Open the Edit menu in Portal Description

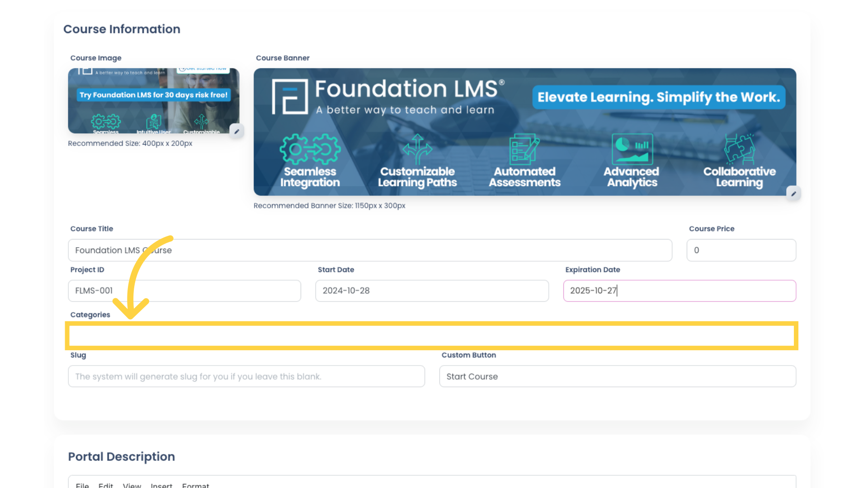click(105, 485)
